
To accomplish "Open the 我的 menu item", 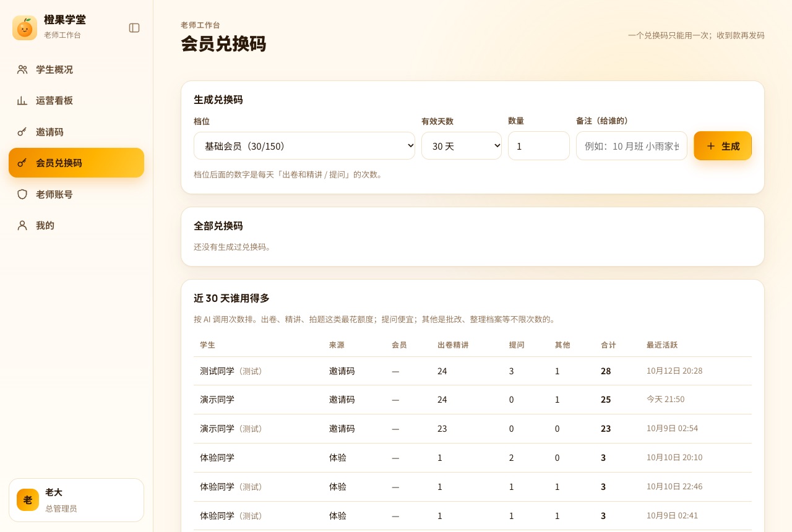I will coord(76,225).
